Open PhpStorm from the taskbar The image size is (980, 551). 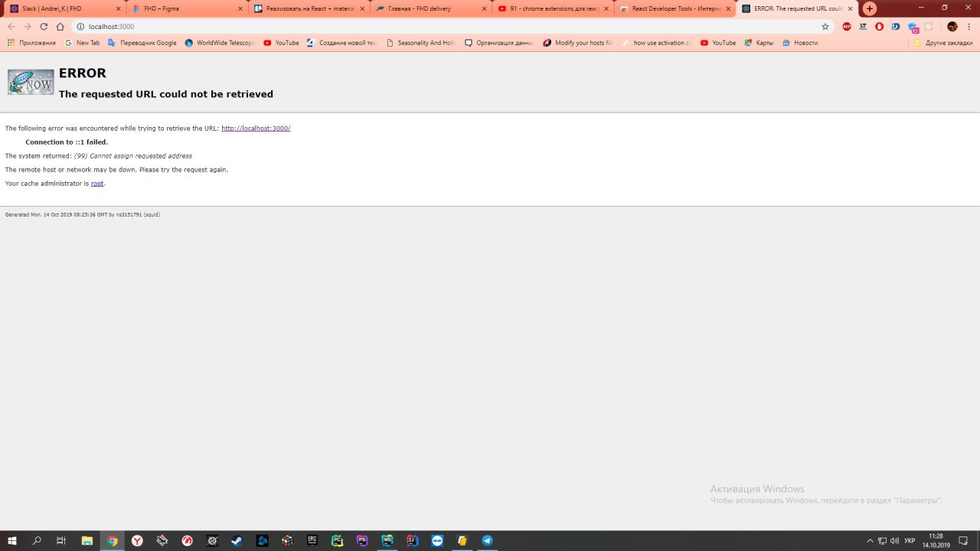362,540
